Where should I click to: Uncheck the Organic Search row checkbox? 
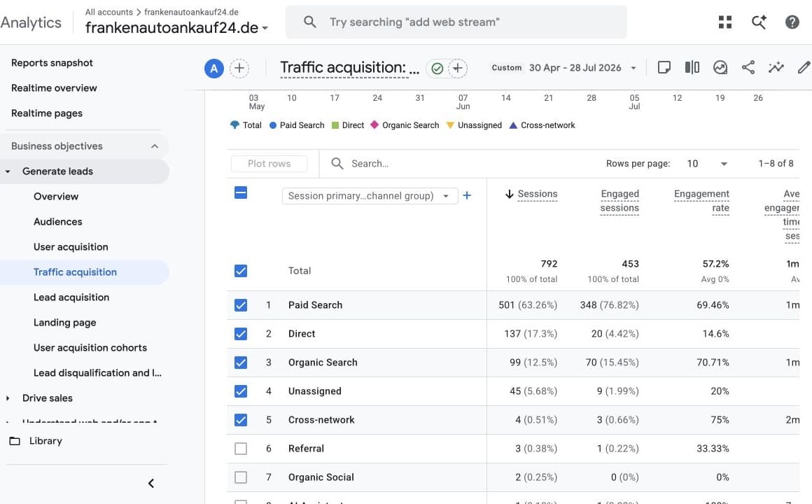tap(241, 363)
